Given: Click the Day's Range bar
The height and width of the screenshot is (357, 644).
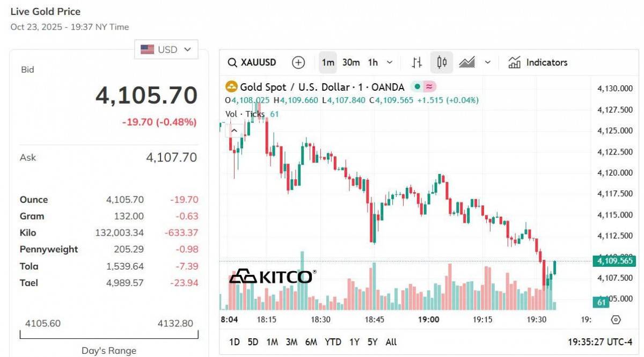Looking at the screenshot, I should (109, 334).
